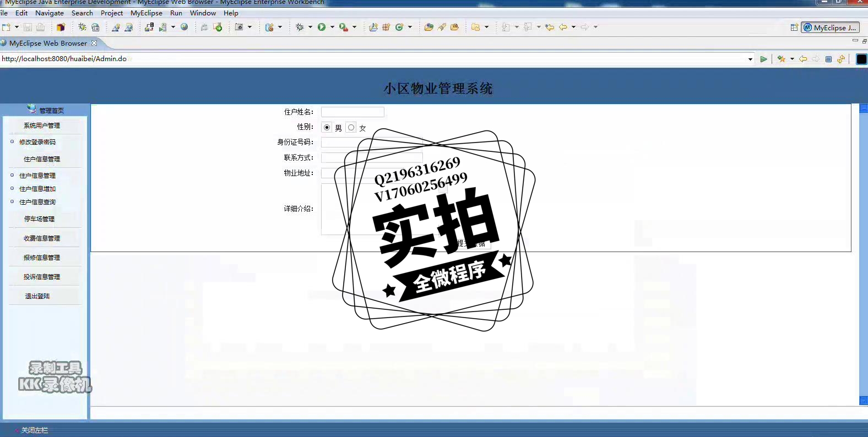Open the Edit menu
Viewport: 868px width, 437px height.
(21, 13)
